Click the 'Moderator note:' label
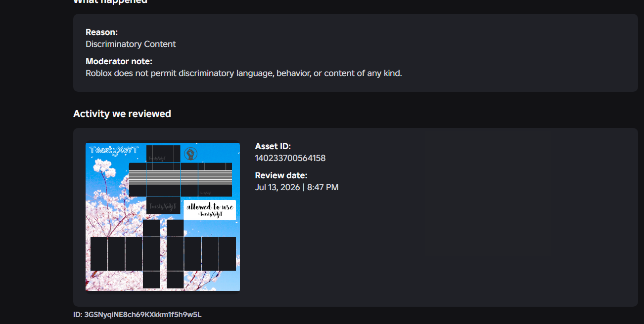 coord(119,61)
